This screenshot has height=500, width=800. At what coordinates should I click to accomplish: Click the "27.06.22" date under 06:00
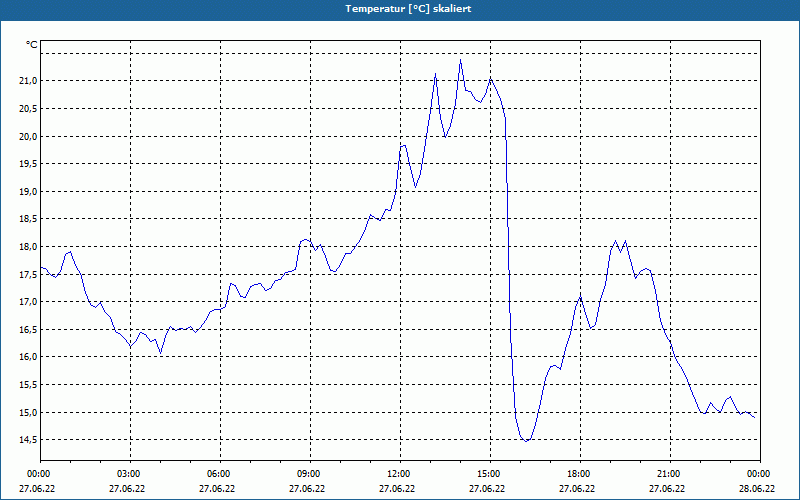(217, 489)
